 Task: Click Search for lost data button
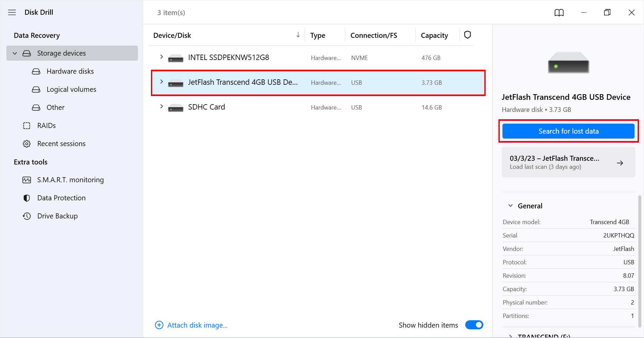tap(569, 131)
